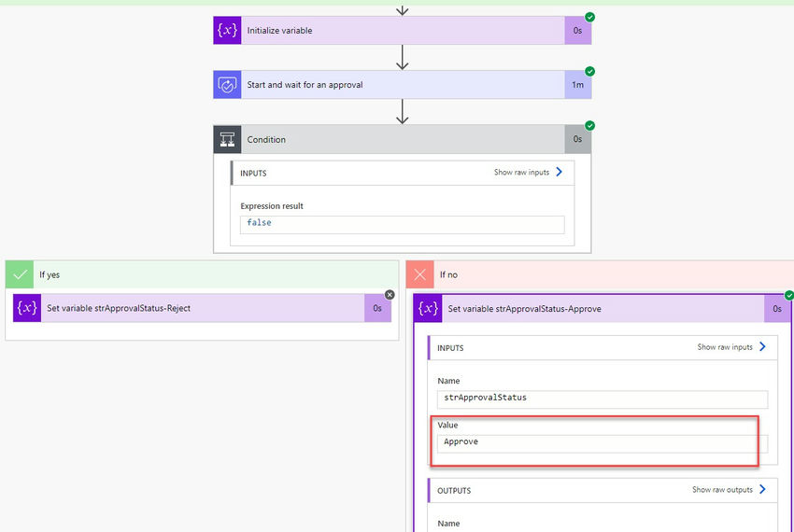Click the Expression result field showing false

[x=402, y=225]
